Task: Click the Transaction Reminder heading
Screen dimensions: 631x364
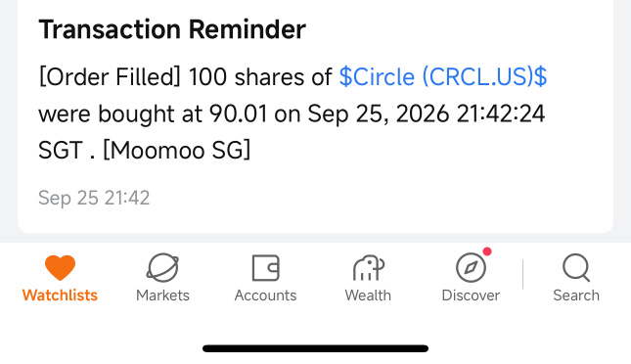Action: [x=172, y=29]
